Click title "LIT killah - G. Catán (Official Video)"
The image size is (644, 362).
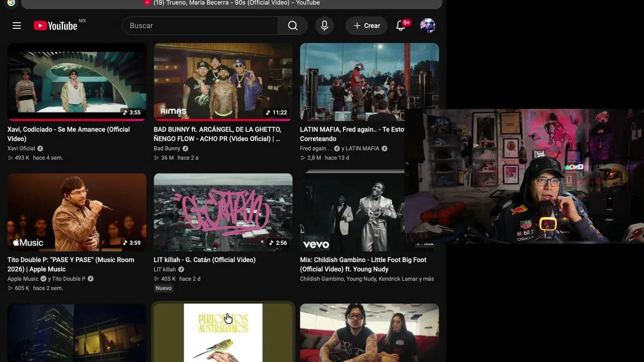[x=205, y=260]
